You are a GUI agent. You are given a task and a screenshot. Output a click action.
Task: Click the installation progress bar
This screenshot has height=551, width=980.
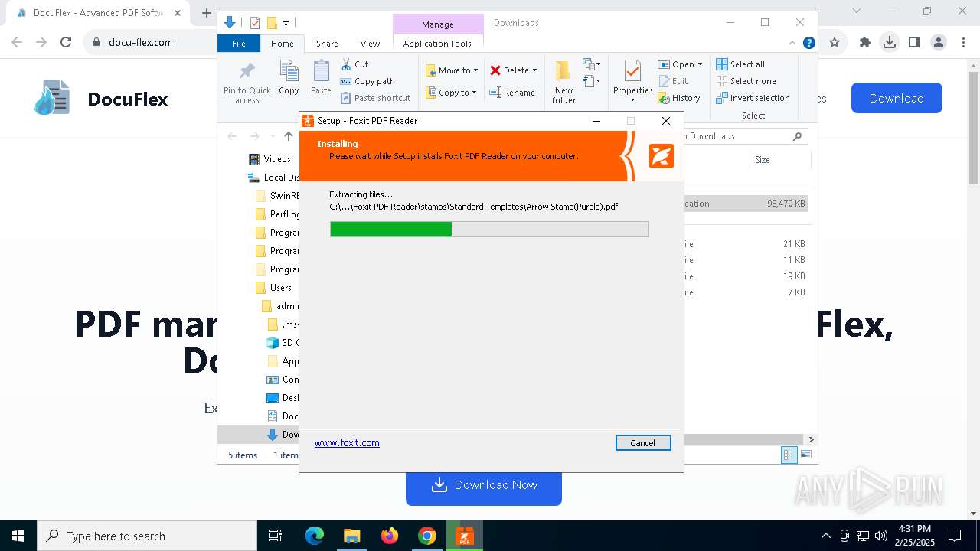[489, 229]
